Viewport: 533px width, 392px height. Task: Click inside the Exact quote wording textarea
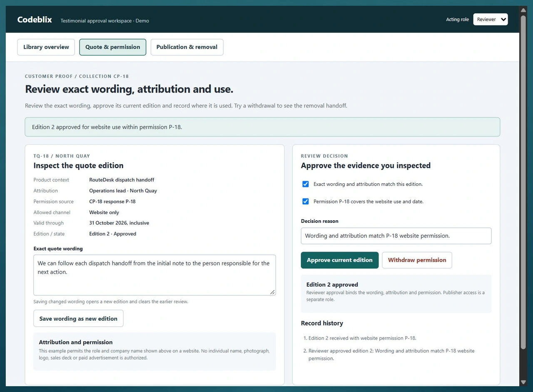pyautogui.click(x=154, y=275)
